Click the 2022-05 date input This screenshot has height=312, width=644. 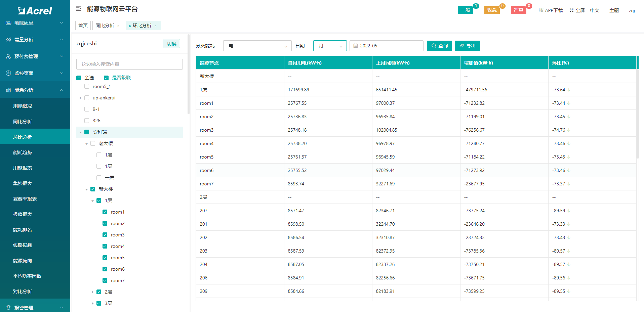click(x=387, y=46)
